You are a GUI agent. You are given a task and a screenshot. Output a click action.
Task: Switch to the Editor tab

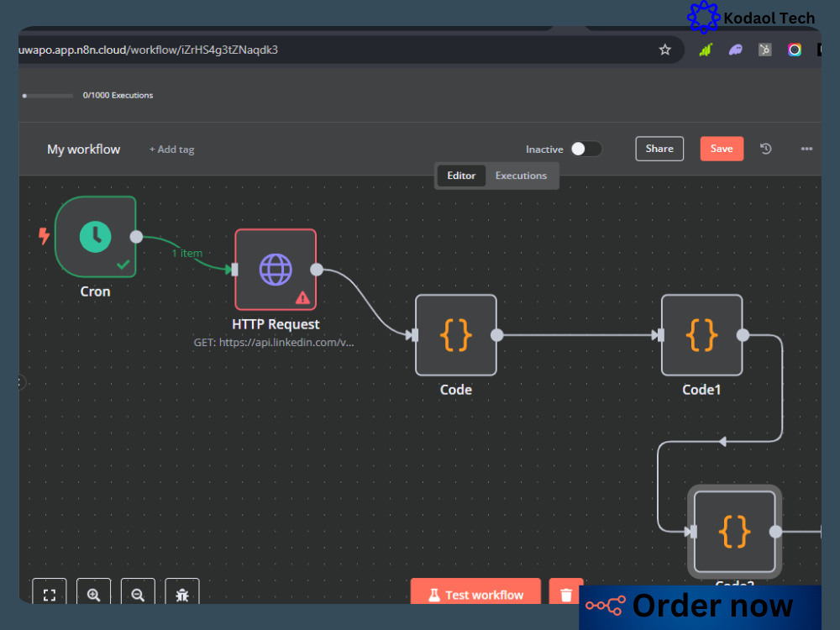pyautogui.click(x=461, y=176)
